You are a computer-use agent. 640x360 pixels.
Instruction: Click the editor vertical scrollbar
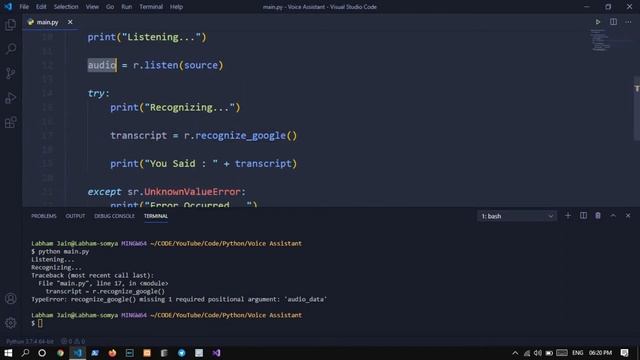pyautogui.click(x=636, y=108)
